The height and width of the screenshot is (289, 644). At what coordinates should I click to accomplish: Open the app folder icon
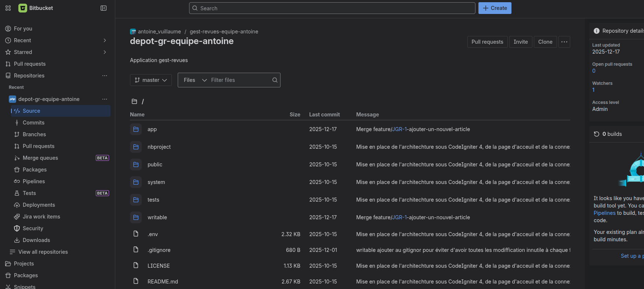136,129
